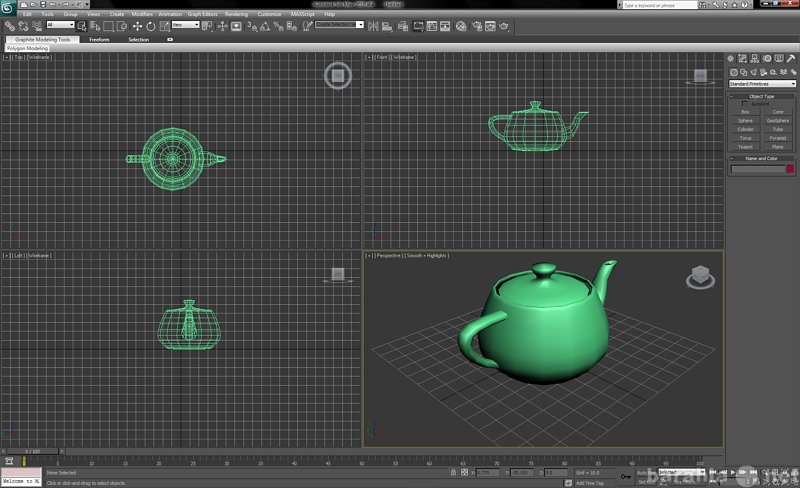Open the Render Setup icon
The image size is (800, 488).
477,26
